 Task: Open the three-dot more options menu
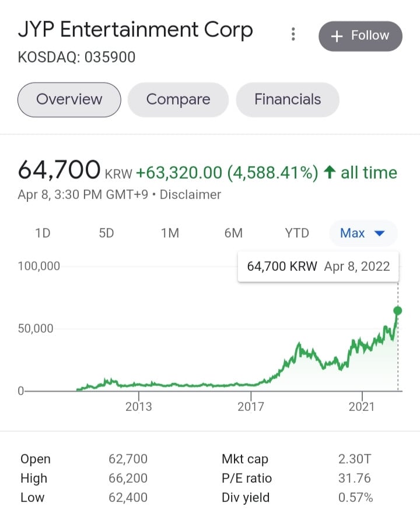(x=293, y=34)
